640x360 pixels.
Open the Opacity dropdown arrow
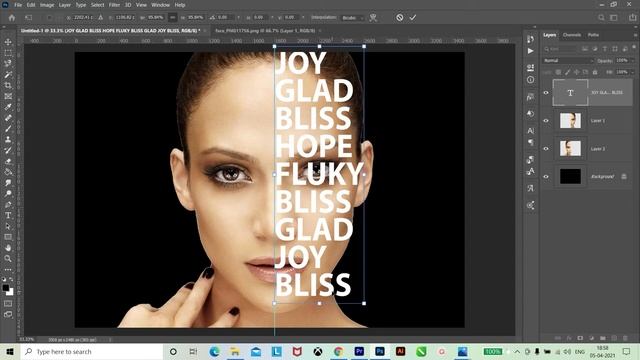633,60
